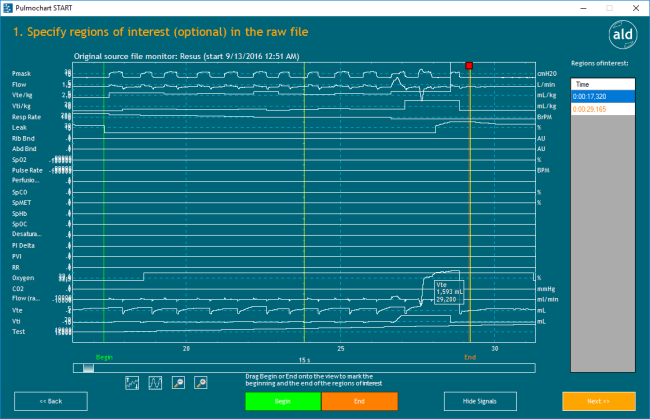Go back with the Back button
This screenshot has height=419, width=650.
(x=50, y=400)
